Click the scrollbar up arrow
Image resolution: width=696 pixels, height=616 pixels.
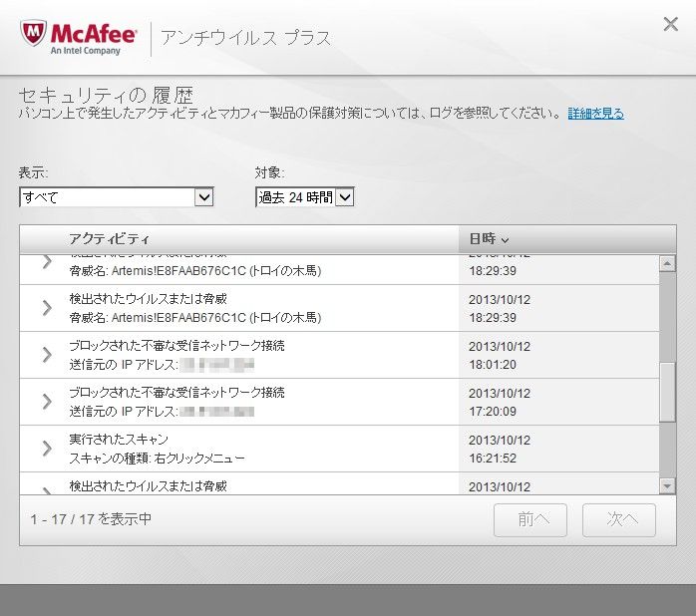667,263
